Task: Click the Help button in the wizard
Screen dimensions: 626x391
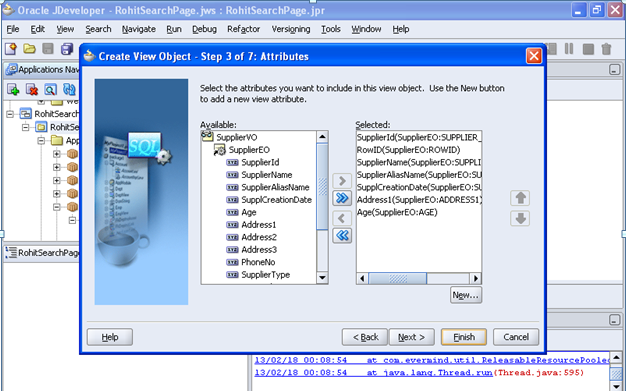Action: pos(110,337)
